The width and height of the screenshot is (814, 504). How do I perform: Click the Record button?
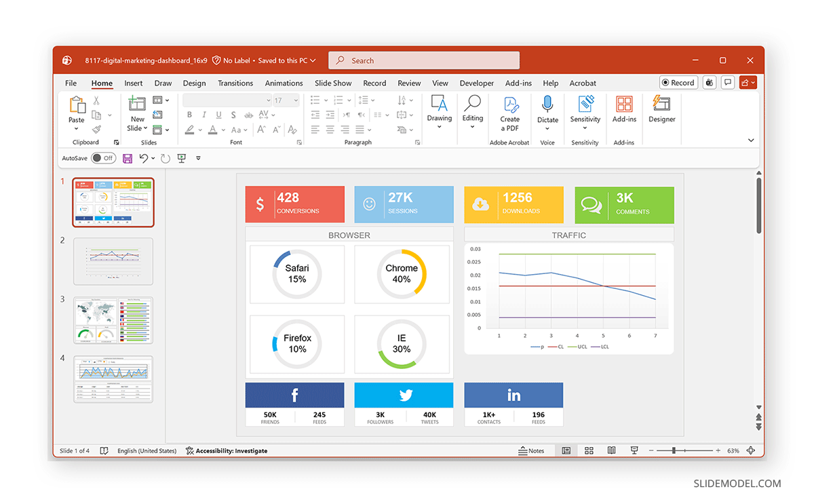click(x=678, y=83)
